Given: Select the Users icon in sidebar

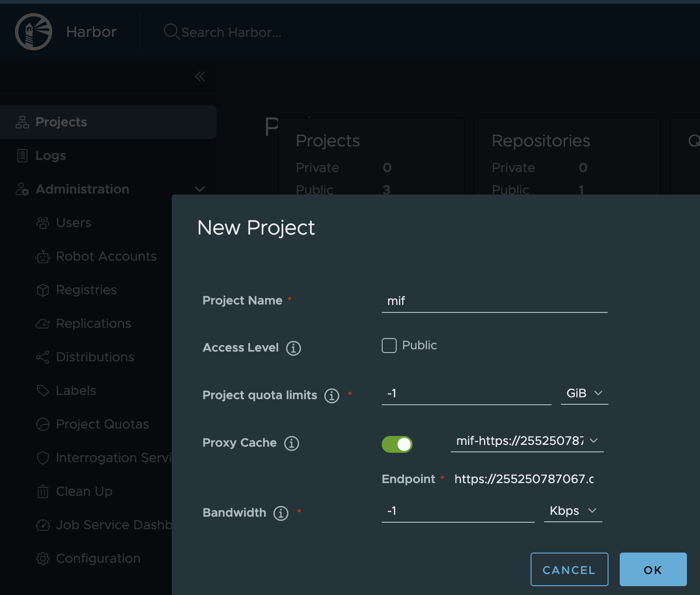Looking at the screenshot, I should [x=43, y=222].
